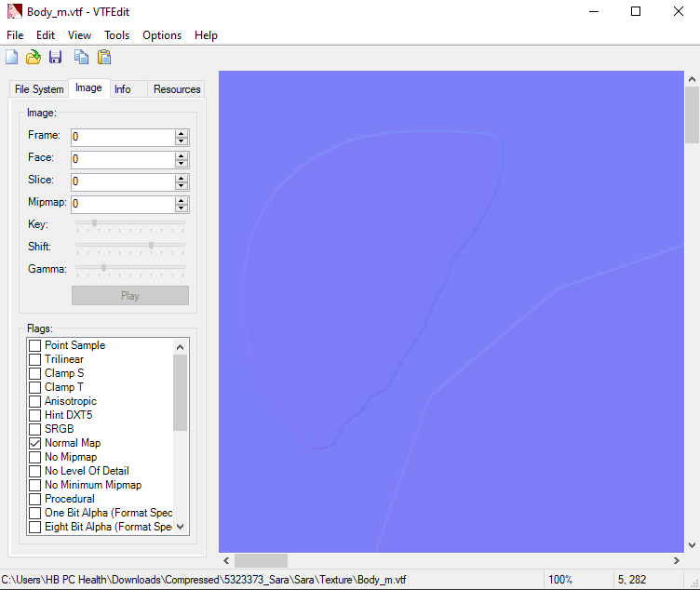The height and width of the screenshot is (590, 700).
Task: Check No Level Of Detail flag
Action: coord(34,471)
